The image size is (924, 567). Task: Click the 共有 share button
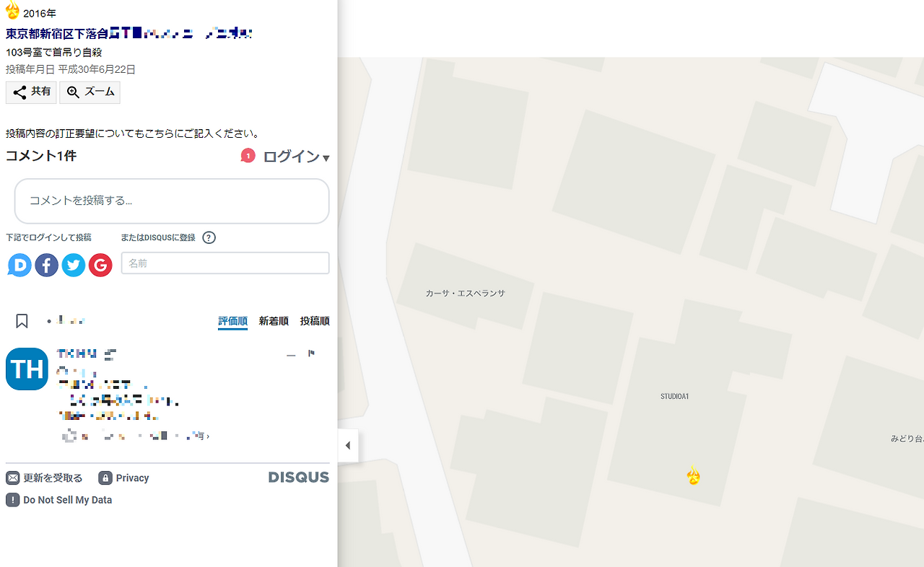pos(30,92)
